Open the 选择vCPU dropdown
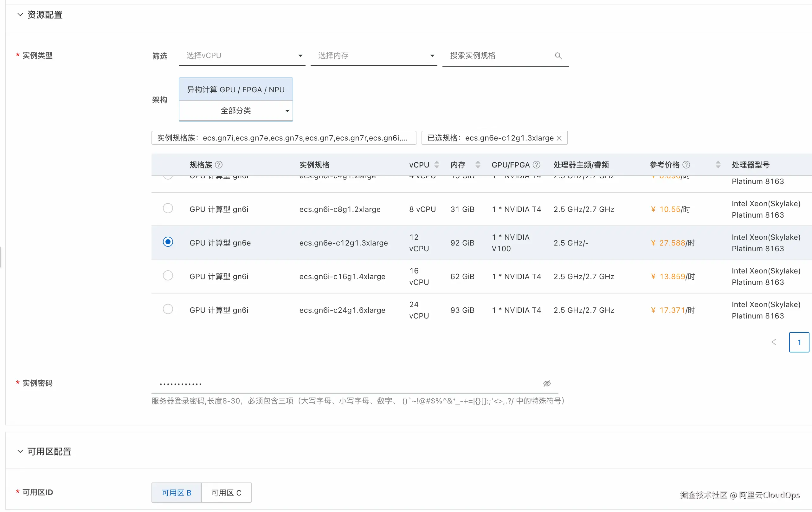The image size is (812, 512). [242, 56]
